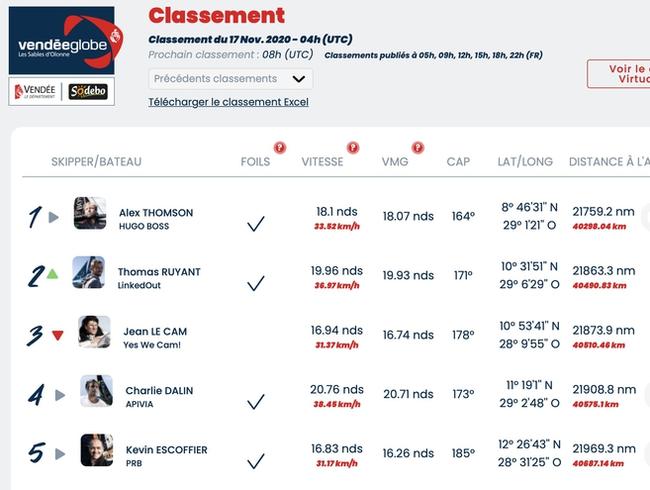
Task: Open the VMG help question mark
Action: click(x=418, y=148)
